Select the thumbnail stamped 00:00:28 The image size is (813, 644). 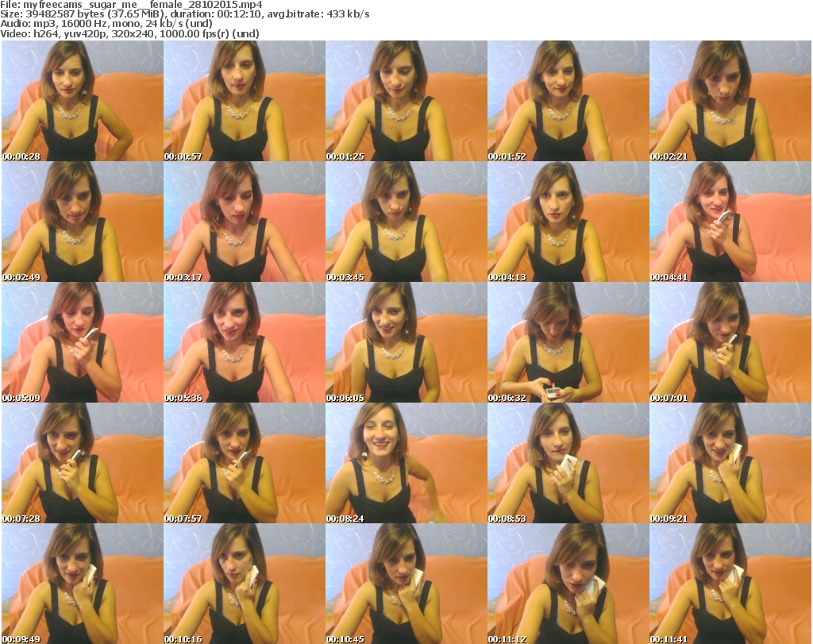pos(83,101)
